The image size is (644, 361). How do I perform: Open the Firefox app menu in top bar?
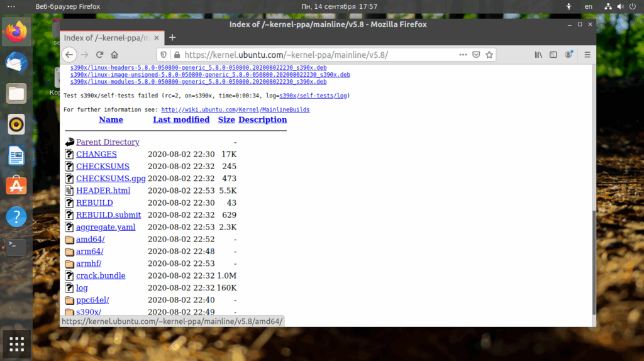(x=68, y=6)
